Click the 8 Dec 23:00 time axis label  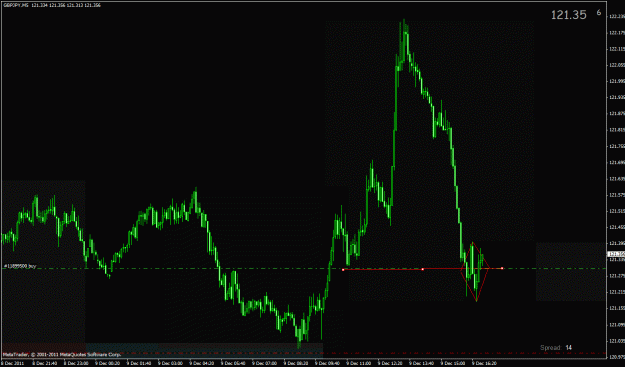coord(75,363)
